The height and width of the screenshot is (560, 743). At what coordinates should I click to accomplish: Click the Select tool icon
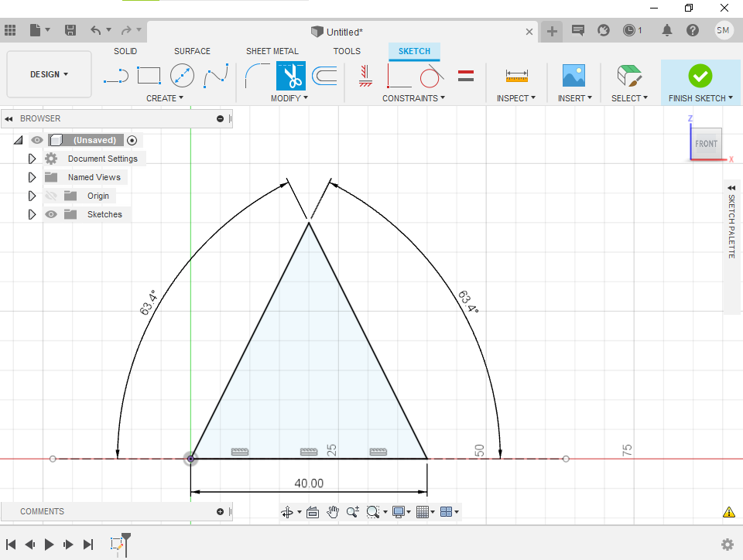[x=629, y=76]
